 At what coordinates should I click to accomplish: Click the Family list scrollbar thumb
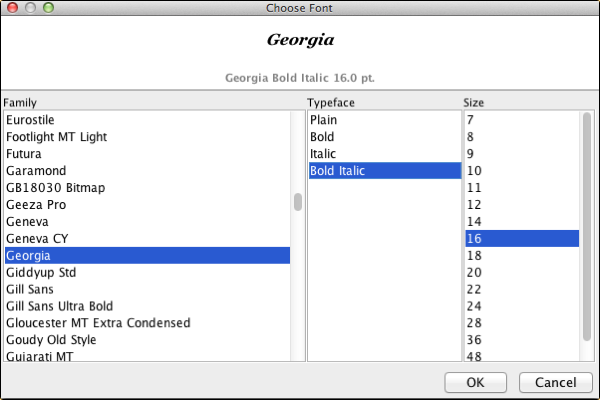coord(298,202)
